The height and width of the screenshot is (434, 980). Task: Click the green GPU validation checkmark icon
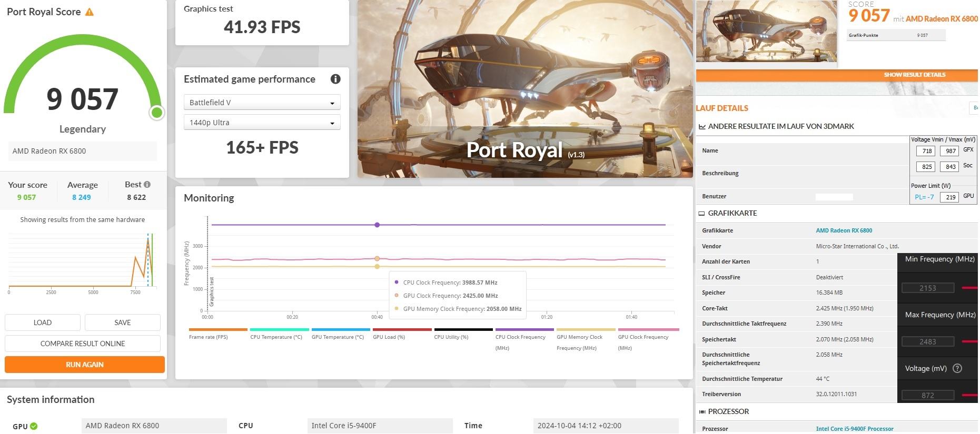click(x=34, y=426)
